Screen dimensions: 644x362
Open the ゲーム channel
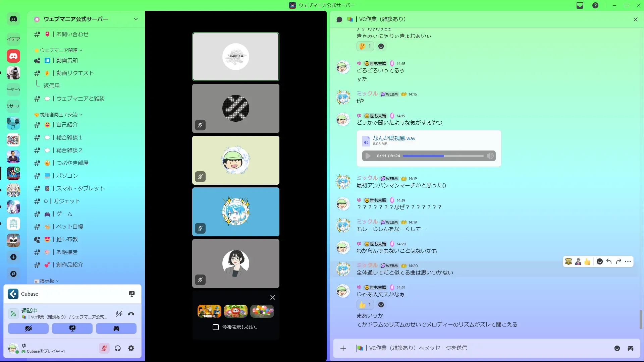pyautogui.click(x=64, y=214)
